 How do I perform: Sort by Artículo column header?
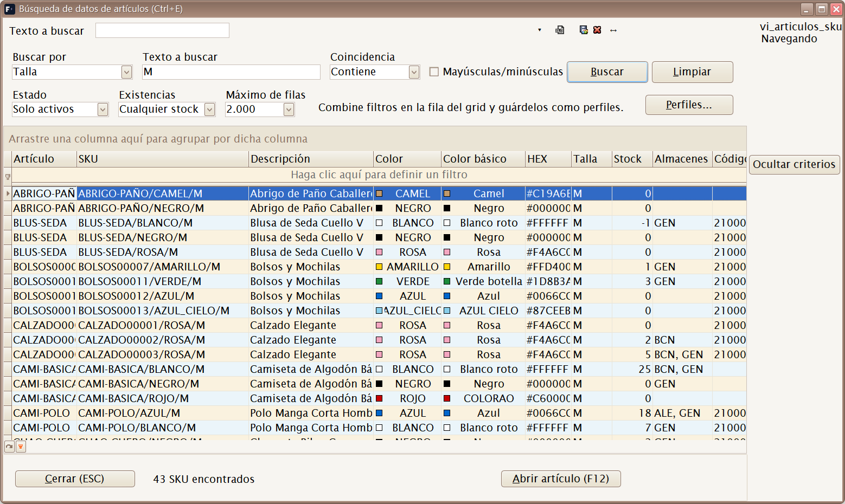pos(44,159)
